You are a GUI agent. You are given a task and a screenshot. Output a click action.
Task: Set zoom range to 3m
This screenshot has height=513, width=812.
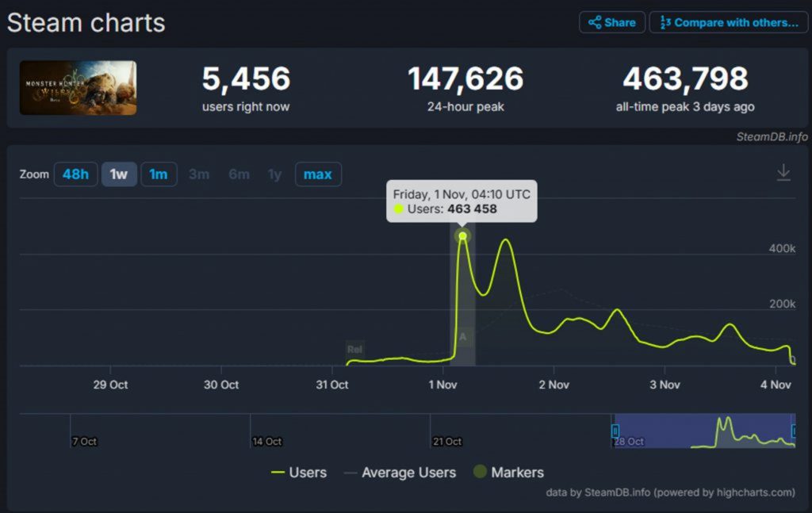click(199, 174)
